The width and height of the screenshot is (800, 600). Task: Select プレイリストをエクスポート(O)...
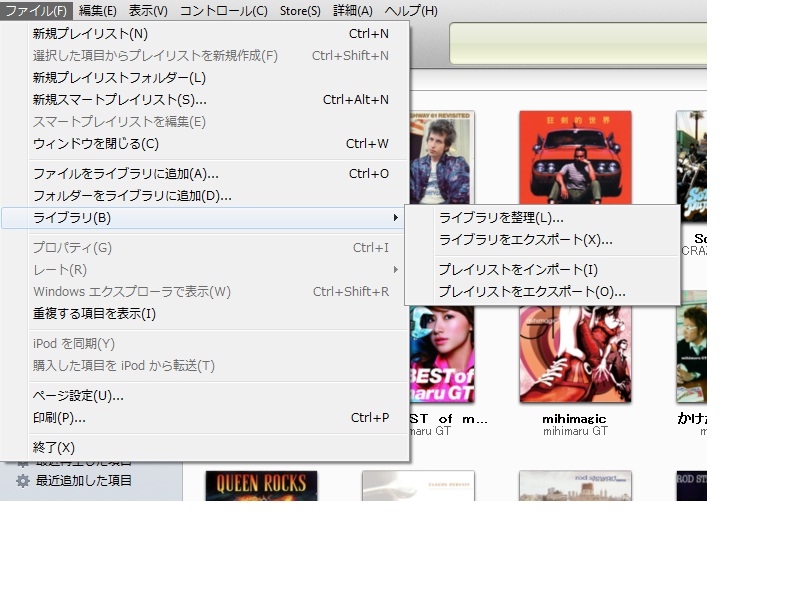coord(542,291)
